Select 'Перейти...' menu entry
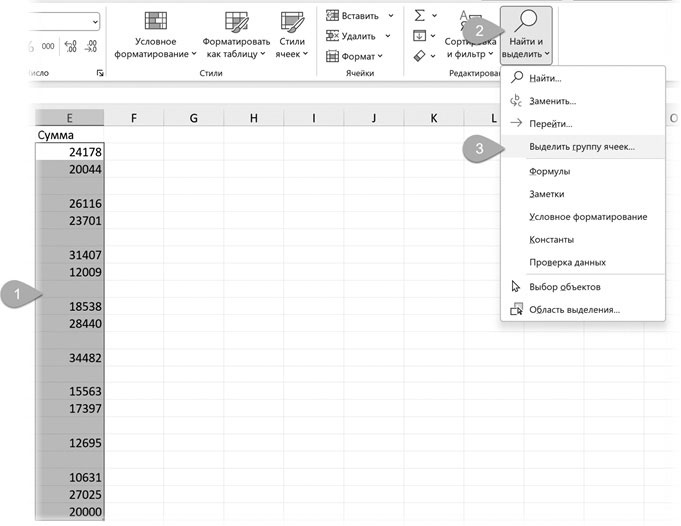The height and width of the screenshot is (526, 681). coord(550,124)
